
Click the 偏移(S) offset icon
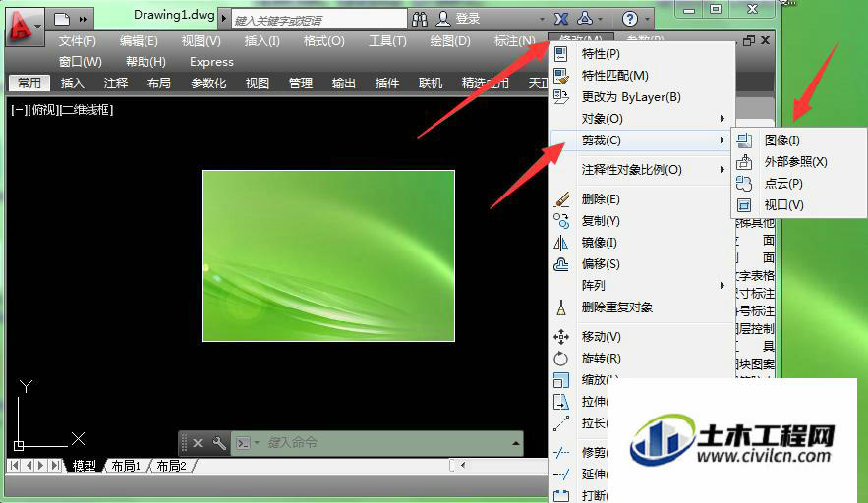[x=560, y=264]
